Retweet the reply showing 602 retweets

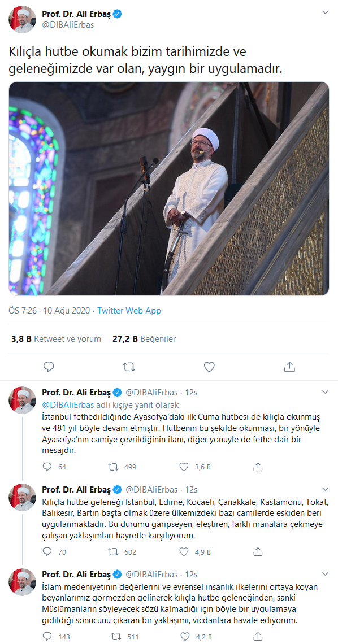(122, 552)
